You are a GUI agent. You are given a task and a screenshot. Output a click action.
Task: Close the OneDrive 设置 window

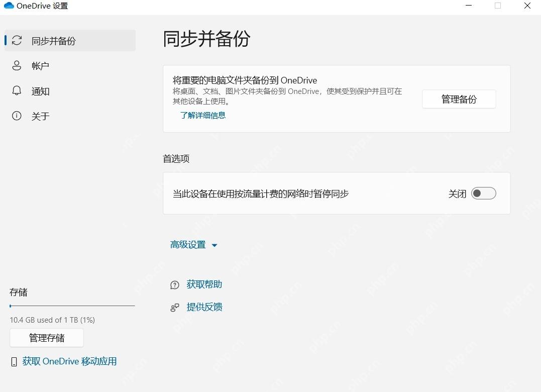pyautogui.click(x=527, y=6)
